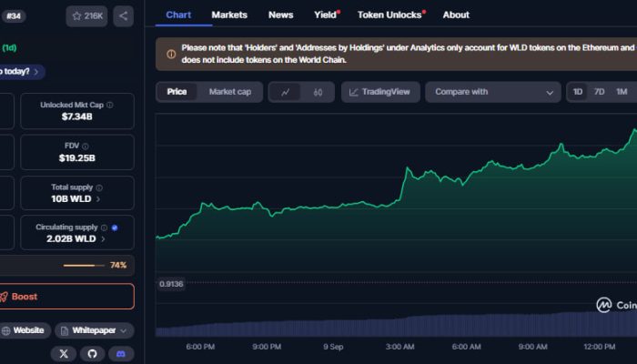Expand the Whitepaper dropdown

tap(95, 330)
